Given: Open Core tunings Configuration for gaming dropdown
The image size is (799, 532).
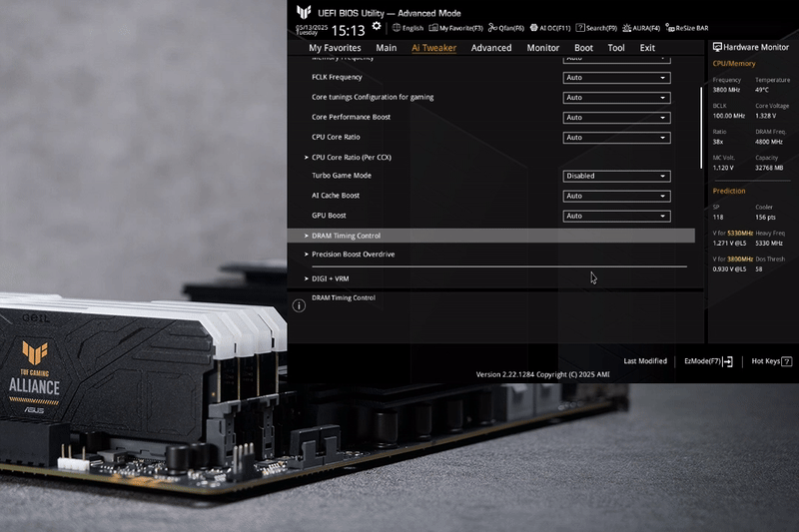Looking at the screenshot, I should coord(616,98).
